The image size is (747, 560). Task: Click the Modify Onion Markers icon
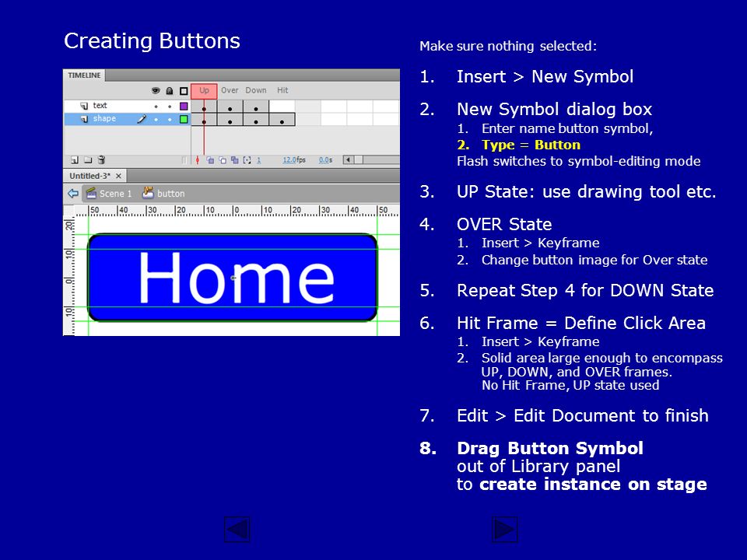point(247,160)
